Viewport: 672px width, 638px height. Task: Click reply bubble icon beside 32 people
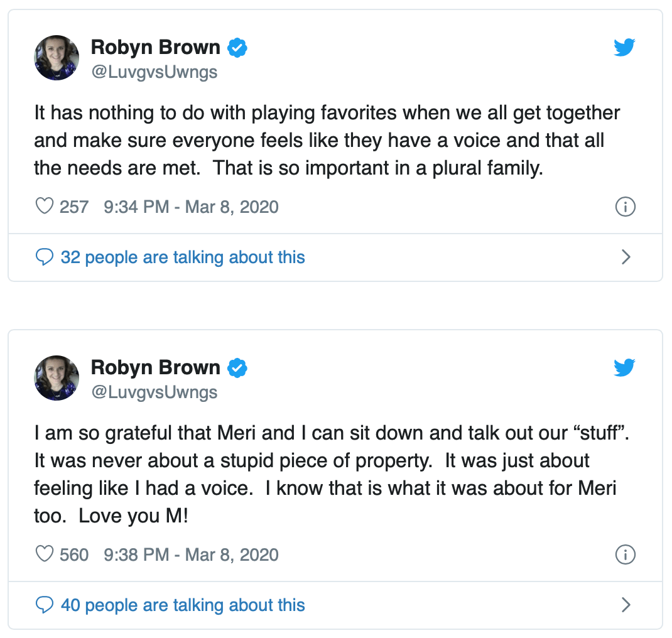tap(45, 257)
